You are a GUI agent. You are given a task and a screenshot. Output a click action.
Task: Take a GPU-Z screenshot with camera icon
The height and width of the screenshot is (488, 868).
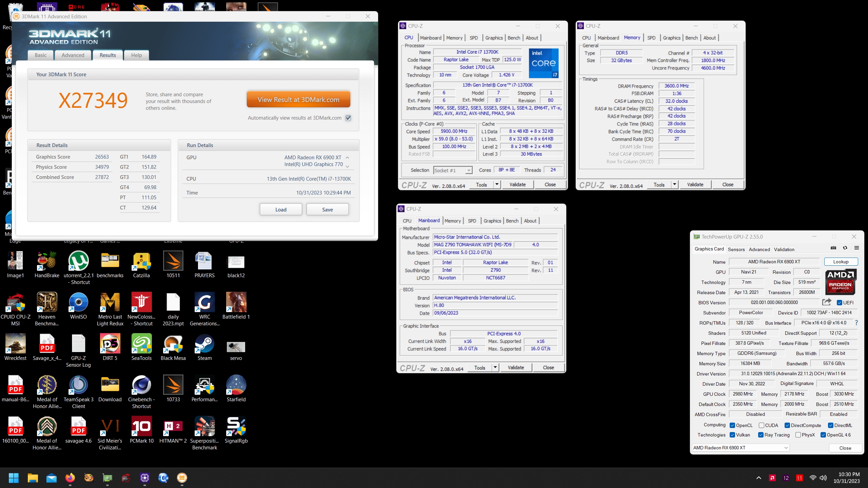[x=833, y=248]
